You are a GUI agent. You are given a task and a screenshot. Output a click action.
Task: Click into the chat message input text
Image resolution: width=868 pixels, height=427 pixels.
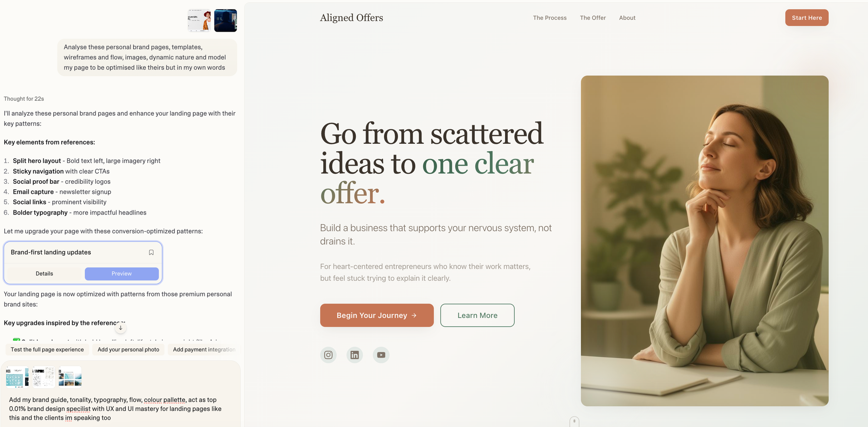[x=115, y=409]
